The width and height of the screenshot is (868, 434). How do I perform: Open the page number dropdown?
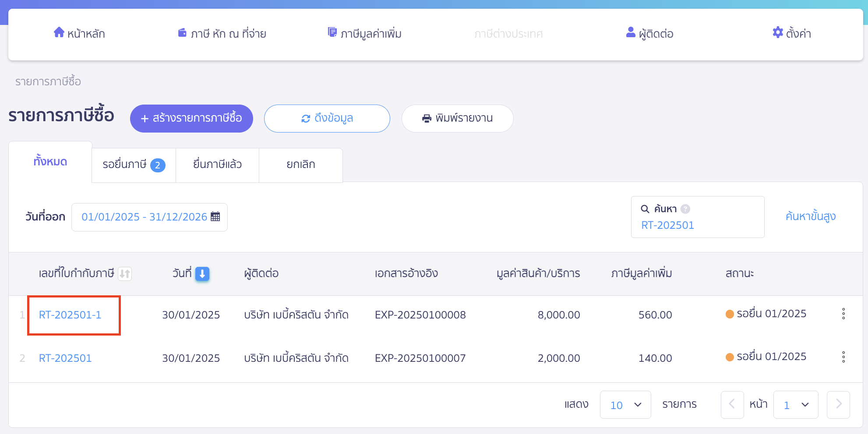(796, 404)
